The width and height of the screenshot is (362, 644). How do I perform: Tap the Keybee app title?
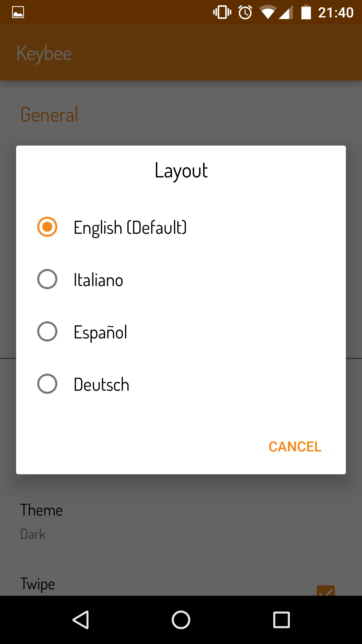(x=44, y=53)
